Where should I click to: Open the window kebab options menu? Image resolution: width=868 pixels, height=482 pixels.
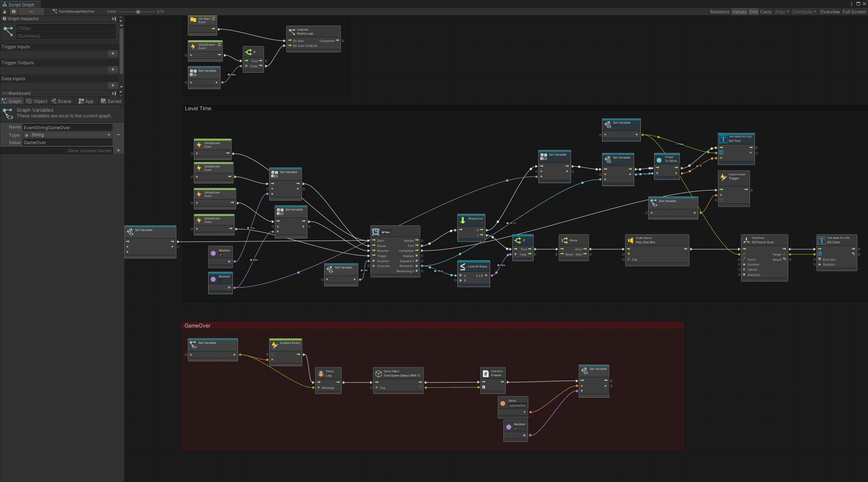852,4
